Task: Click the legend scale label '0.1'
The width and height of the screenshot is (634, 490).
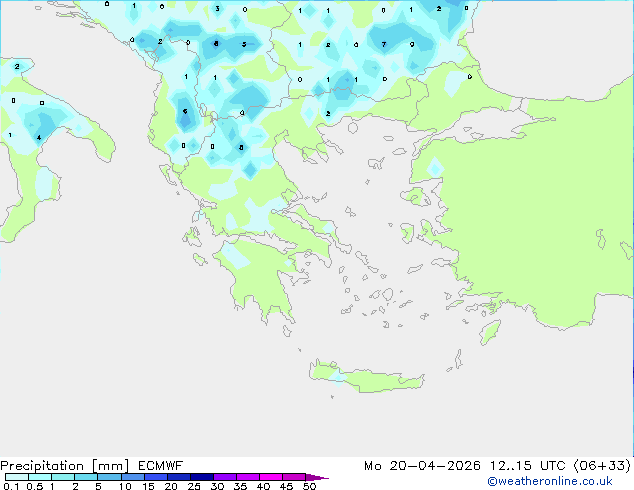Action: point(11,486)
